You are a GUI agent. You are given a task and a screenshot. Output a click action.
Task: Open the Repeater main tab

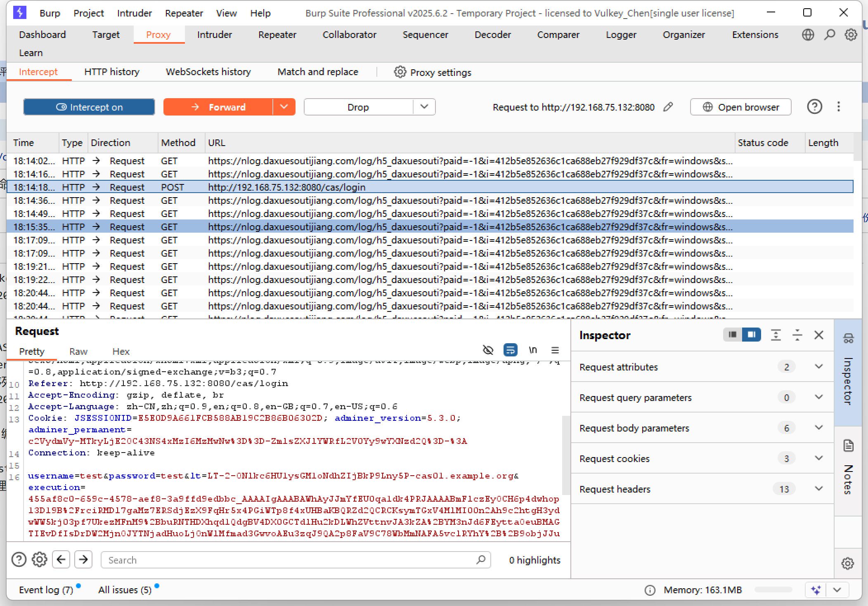click(277, 35)
